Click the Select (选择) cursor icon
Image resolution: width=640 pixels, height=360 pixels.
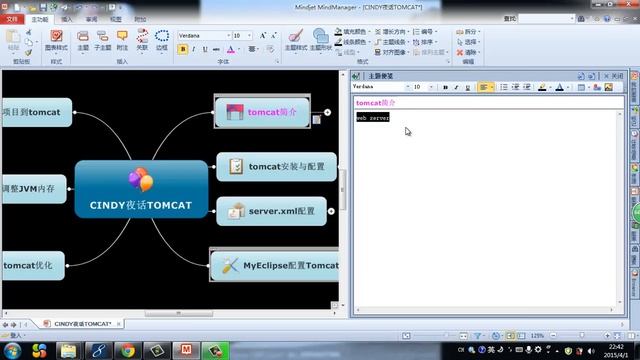tap(460, 42)
